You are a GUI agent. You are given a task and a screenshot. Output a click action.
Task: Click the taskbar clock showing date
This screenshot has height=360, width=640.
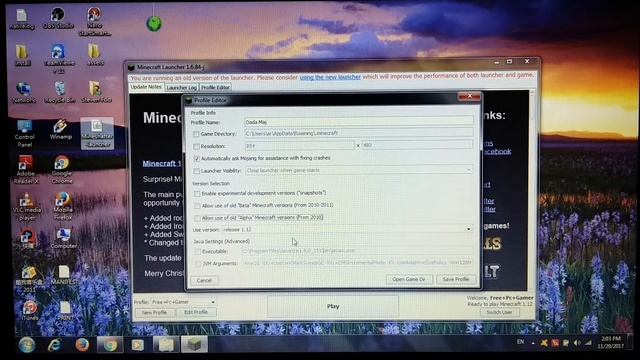[611, 342]
